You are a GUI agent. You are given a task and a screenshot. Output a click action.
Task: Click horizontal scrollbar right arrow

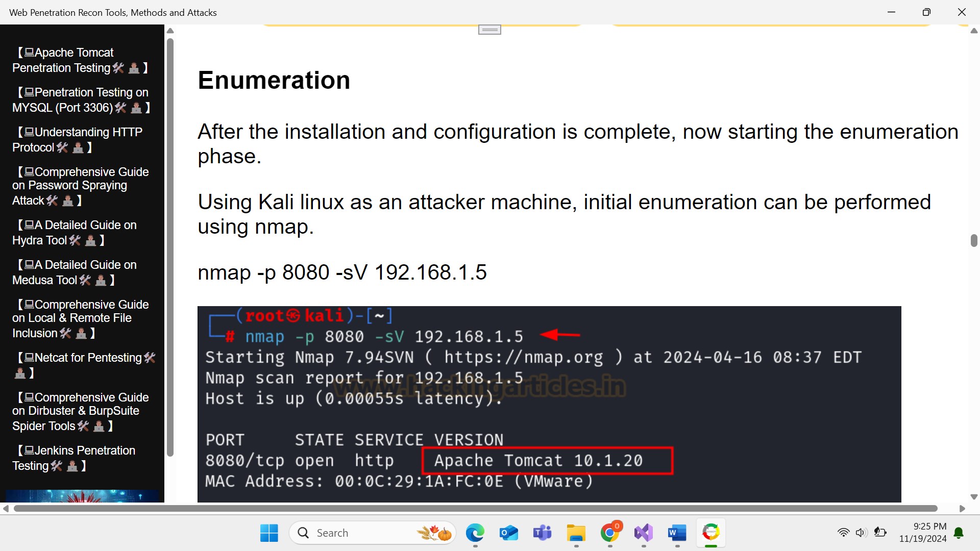click(962, 509)
